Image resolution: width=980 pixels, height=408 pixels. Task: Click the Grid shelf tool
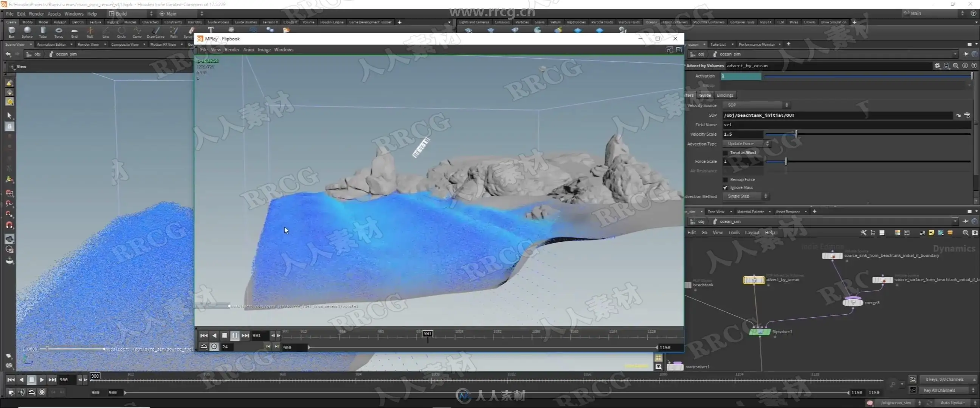tap(74, 31)
